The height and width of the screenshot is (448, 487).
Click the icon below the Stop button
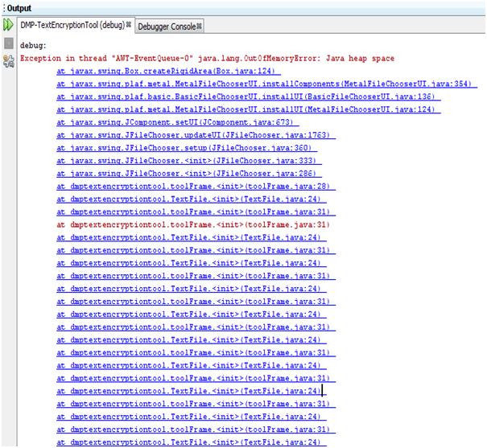9,61
